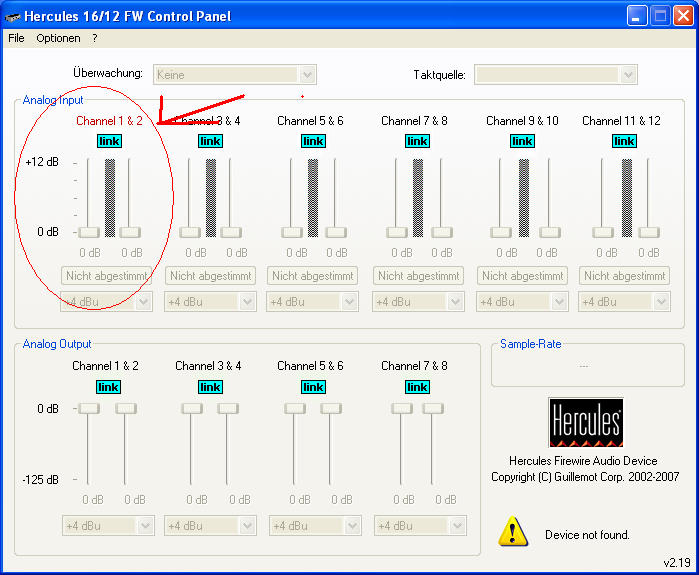Open +4 dBu dropdown for input Channel 3 & 4
This screenshot has width=699, height=575.
click(x=210, y=302)
